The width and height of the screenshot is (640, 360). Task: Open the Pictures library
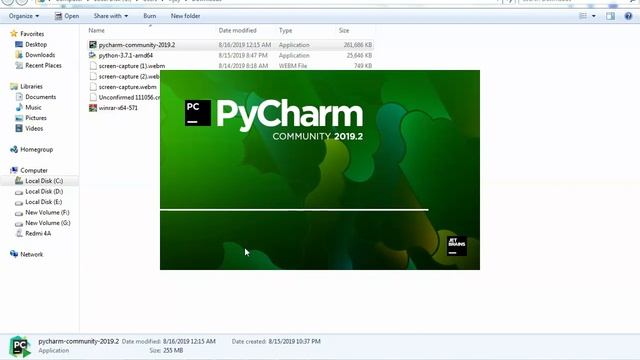point(36,118)
